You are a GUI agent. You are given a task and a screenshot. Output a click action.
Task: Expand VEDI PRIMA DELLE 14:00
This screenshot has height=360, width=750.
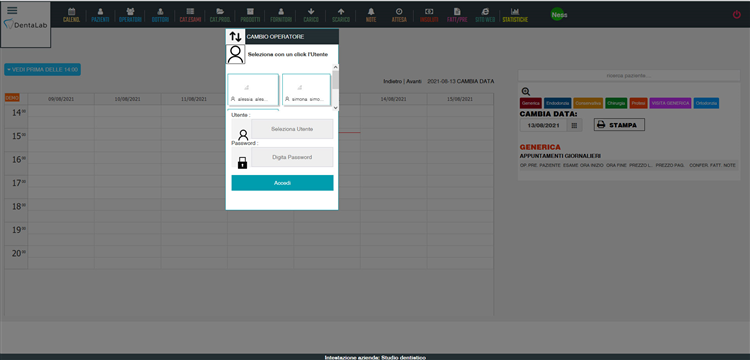click(43, 70)
